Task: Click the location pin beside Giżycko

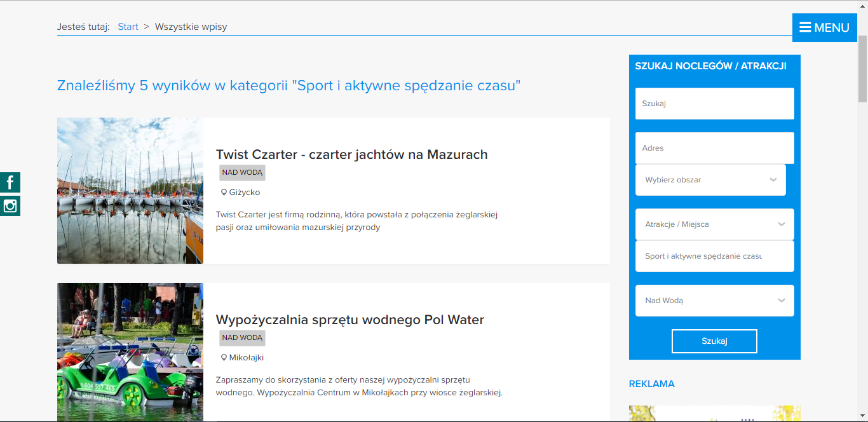Action: click(224, 192)
